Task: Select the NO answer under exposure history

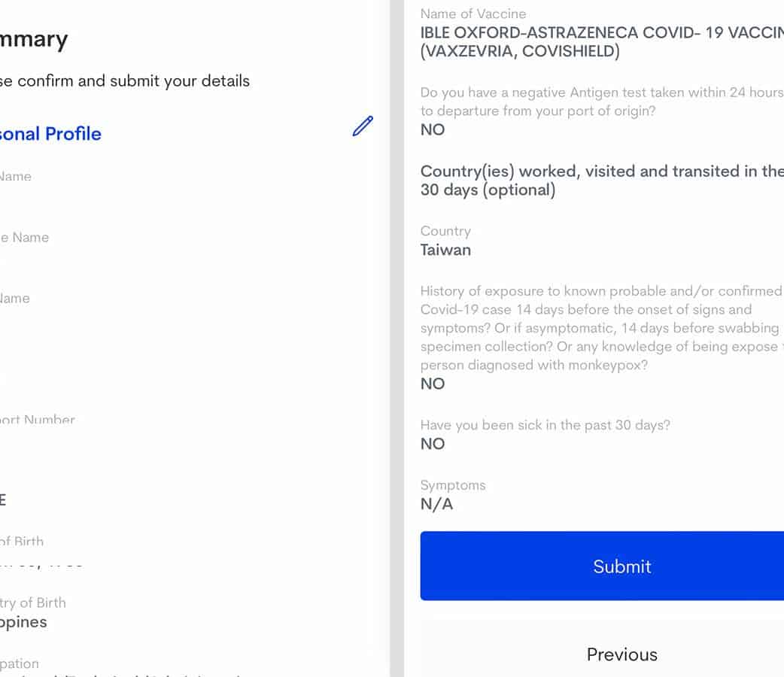Action: point(433,384)
